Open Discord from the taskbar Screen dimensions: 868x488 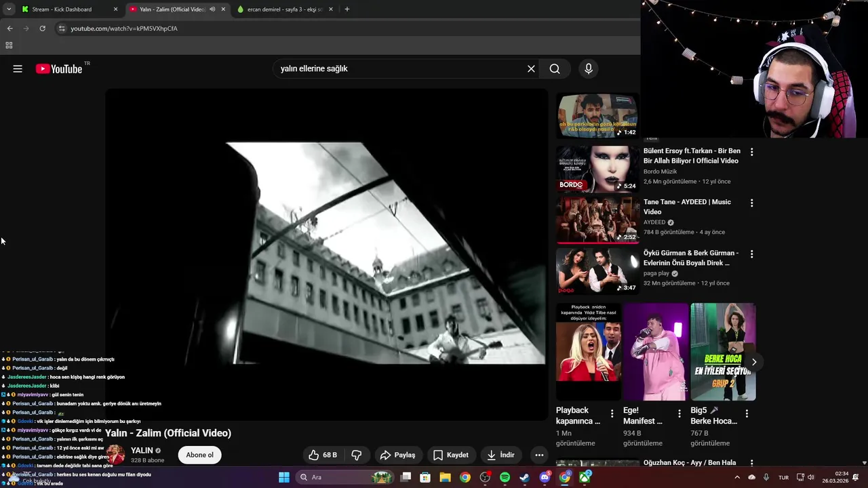[545, 477]
